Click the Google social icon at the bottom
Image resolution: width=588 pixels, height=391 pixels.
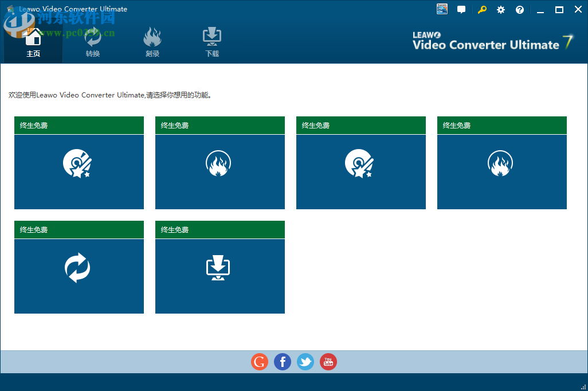click(259, 362)
